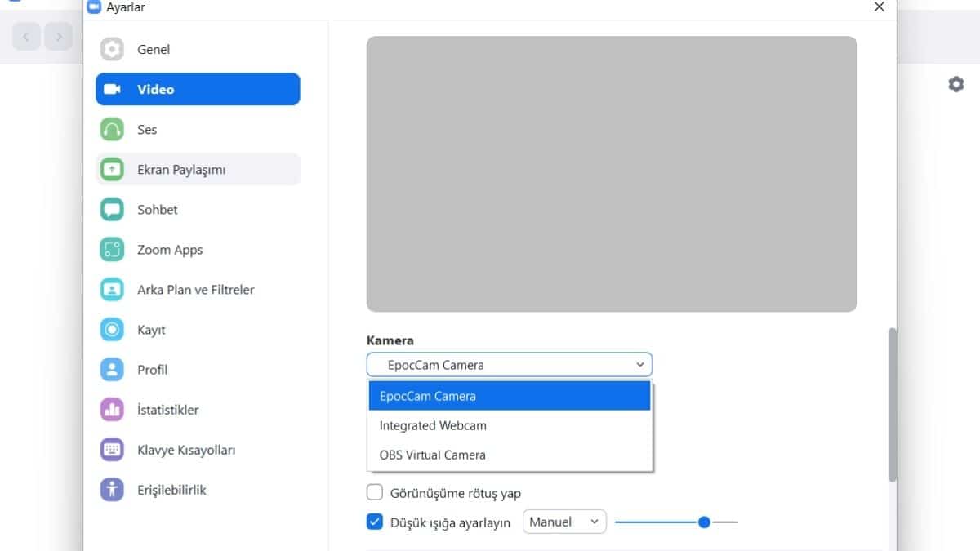
Task: Uncheck the Düşük ışığa ayarlayın checkbox
Action: (x=375, y=522)
